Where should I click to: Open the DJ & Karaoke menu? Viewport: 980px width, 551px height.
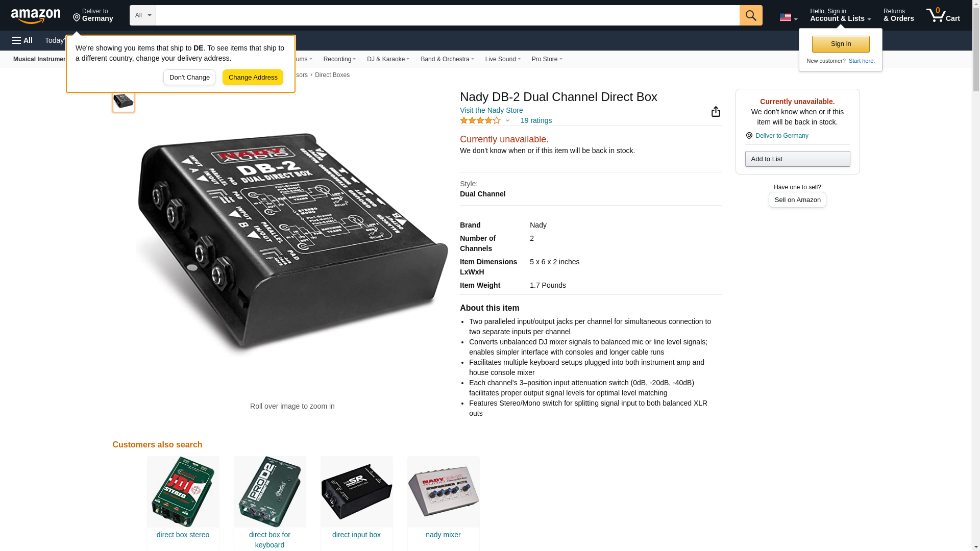click(388, 59)
